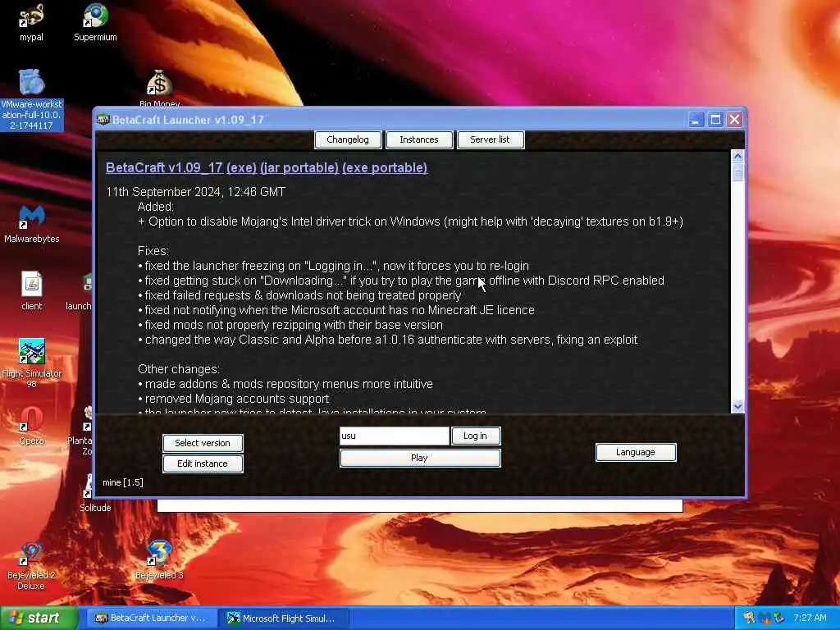Open the (exe) download link
This screenshot has height=630, width=840.
tap(242, 167)
